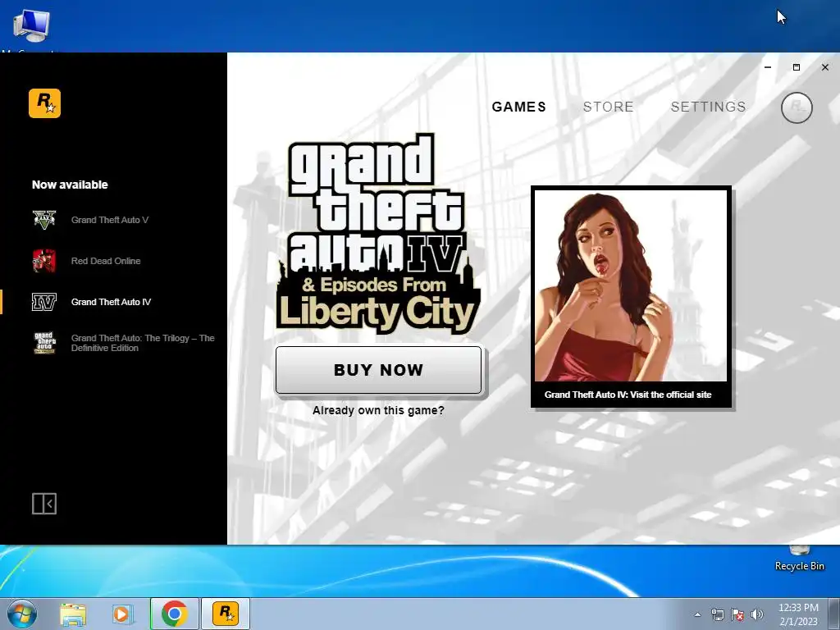The image size is (840, 630).
Task: Collapse the sidebar panel
Action: coord(44,504)
